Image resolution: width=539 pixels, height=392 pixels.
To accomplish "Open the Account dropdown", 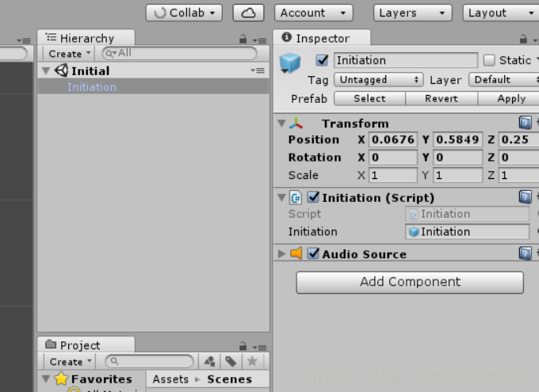I will tap(314, 13).
